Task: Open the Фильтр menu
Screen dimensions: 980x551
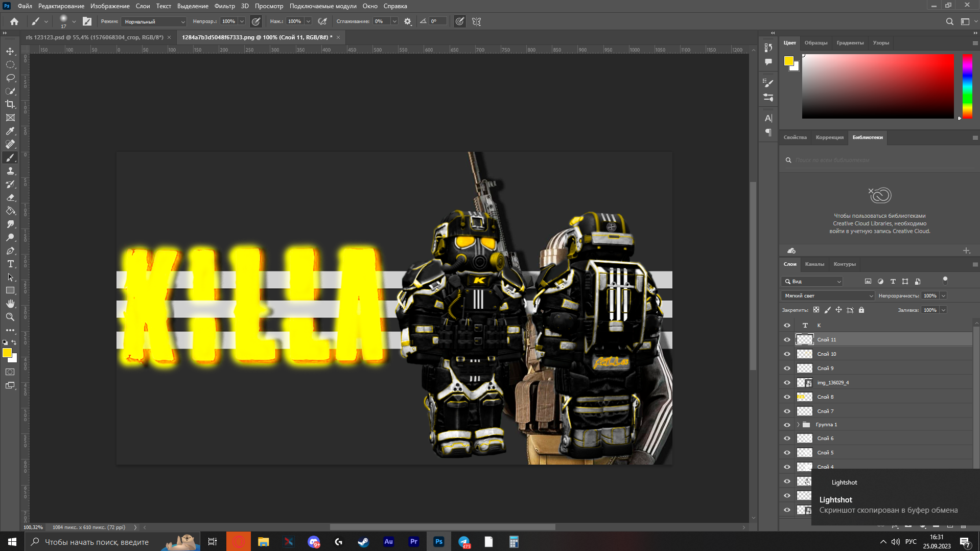Action: [x=224, y=6]
